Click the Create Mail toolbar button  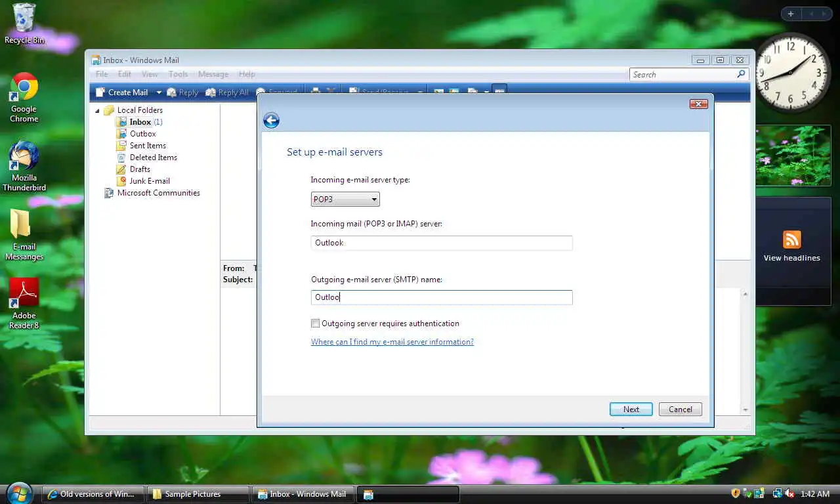pyautogui.click(x=122, y=93)
